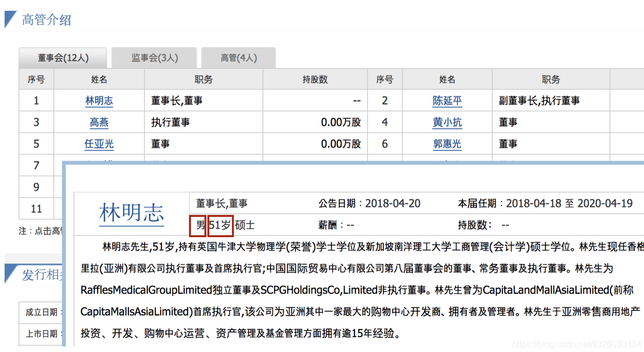Click the biography line starting RafflesMedicalGroupLimited
Viewport: 644px width, 352px height.
(x=357, y=290)
